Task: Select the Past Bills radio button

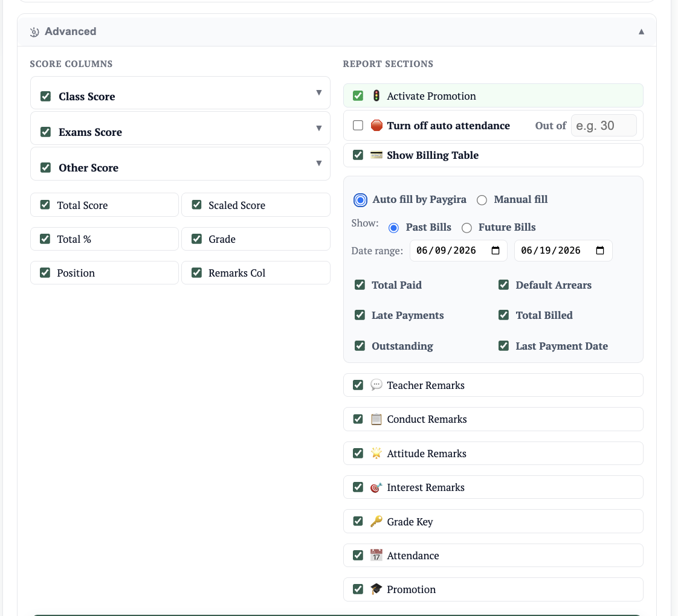Action: coord(393,228)
